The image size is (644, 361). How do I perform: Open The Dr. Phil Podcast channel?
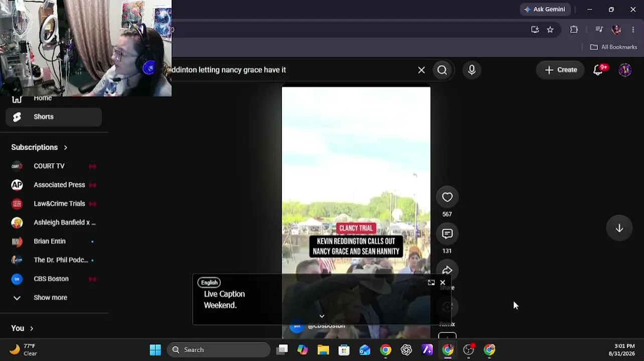tap(54, 260)
